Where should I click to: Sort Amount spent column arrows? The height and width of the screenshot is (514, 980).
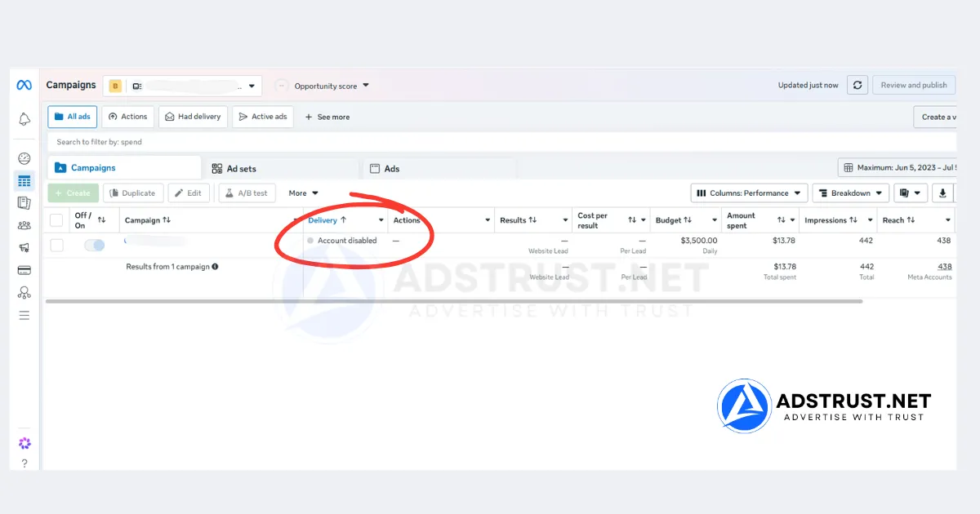pos(782,220)
